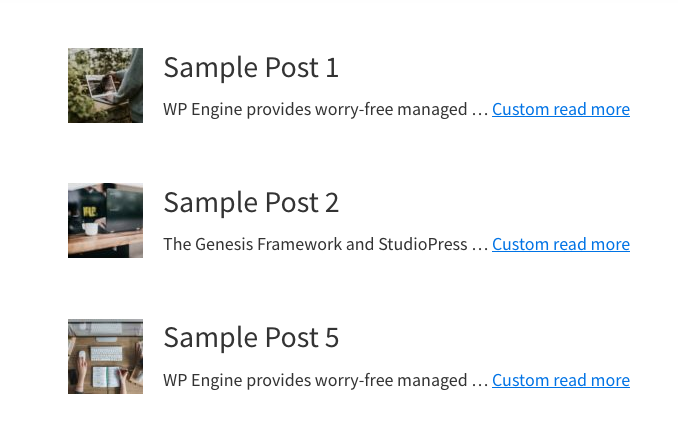Select the Sample Post 5 keyboard thumbnail

(x=105, y=356)
